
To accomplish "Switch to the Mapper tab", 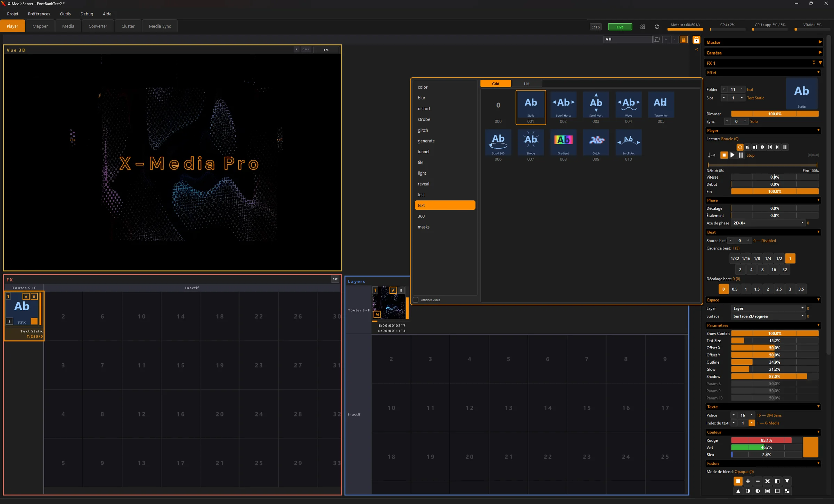I will 40,26.
